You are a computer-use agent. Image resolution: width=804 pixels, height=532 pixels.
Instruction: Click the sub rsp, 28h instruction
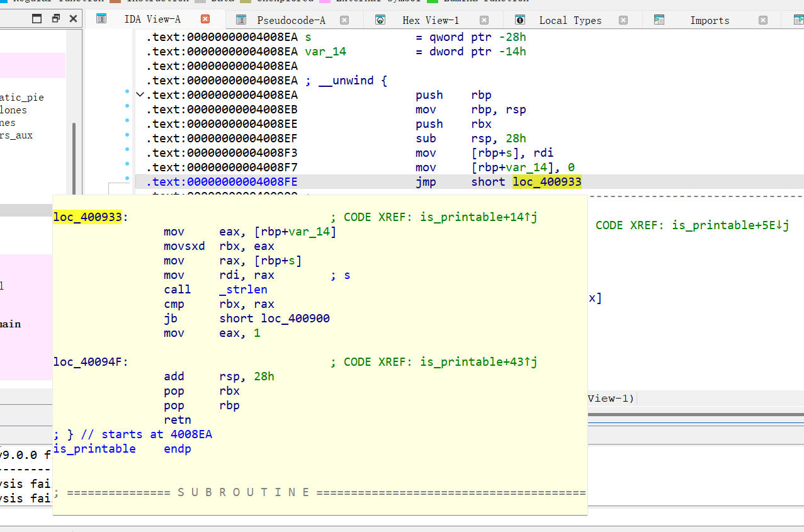(x=471, y=139)
